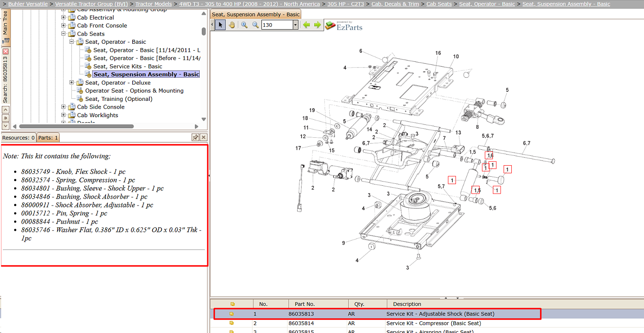Image resolution: width=644 pixels, height=333 pixels.
Task: Click the Seat, Training (Optional) page icon
Action: click(80, 99)
